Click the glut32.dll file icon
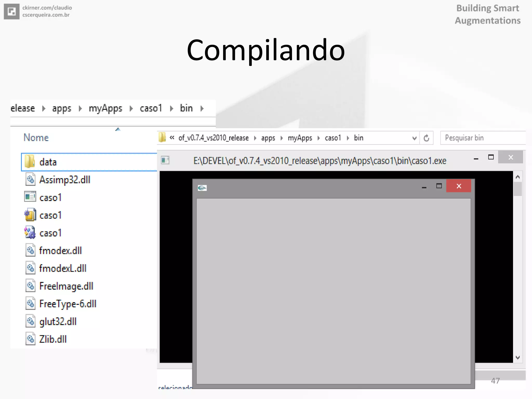The width and height of the screenshot is (532, 399). (x=30, y=321)
